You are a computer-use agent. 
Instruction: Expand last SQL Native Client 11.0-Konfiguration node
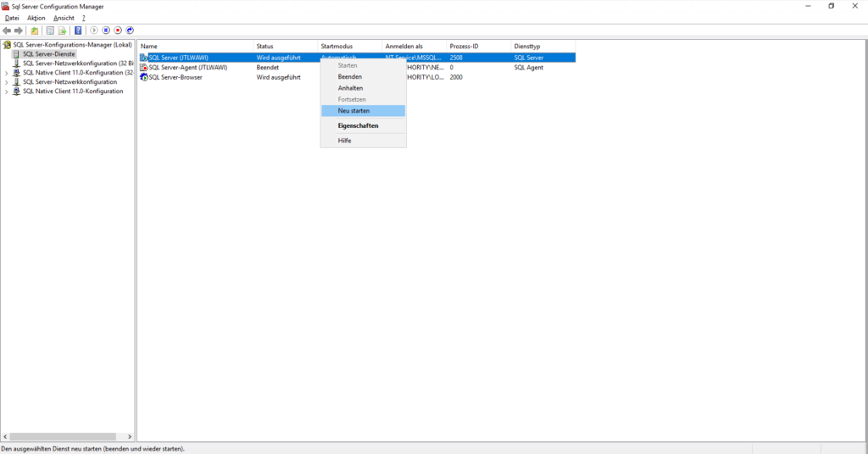[x=7, y=91]
